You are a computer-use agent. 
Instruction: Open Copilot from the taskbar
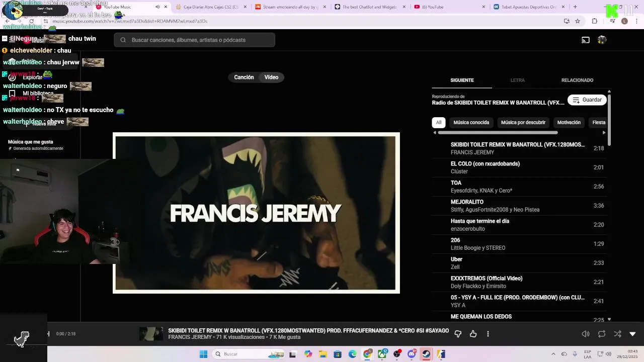tap(308, 354)
